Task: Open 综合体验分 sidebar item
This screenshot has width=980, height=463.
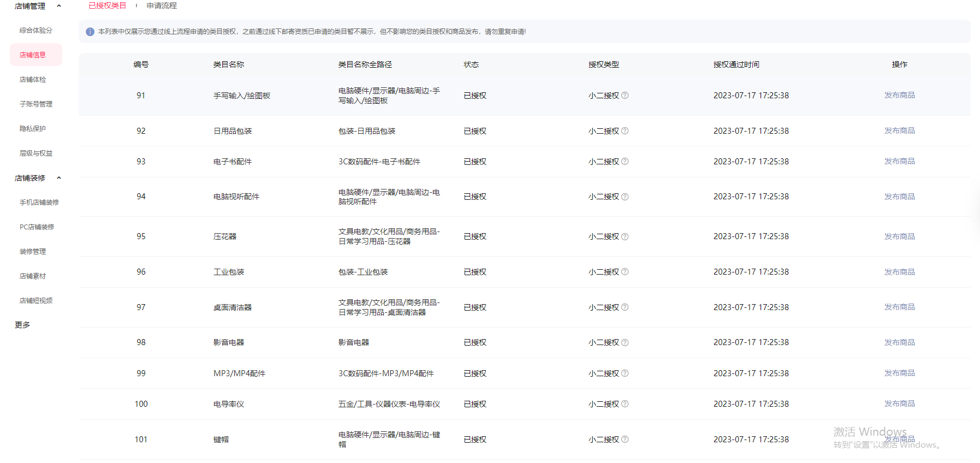Action: pyautogui.click(x=36, y=31)
